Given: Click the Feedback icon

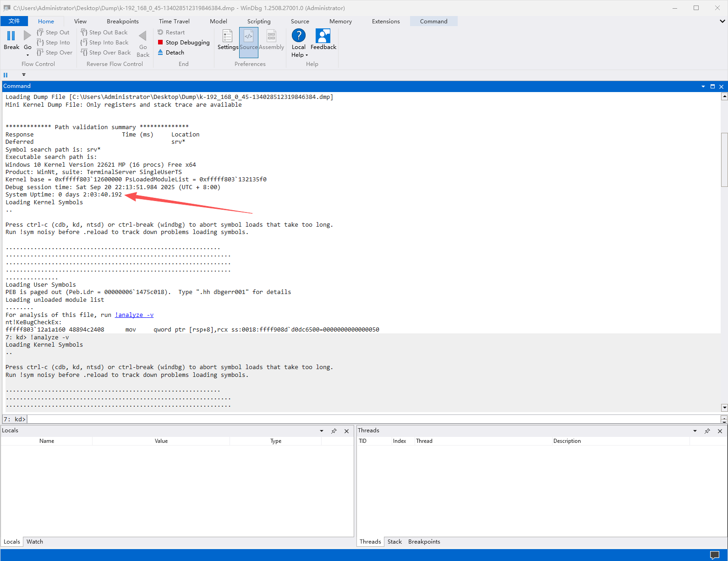Looking at the screenshot, I should click(x=323, y=36).
